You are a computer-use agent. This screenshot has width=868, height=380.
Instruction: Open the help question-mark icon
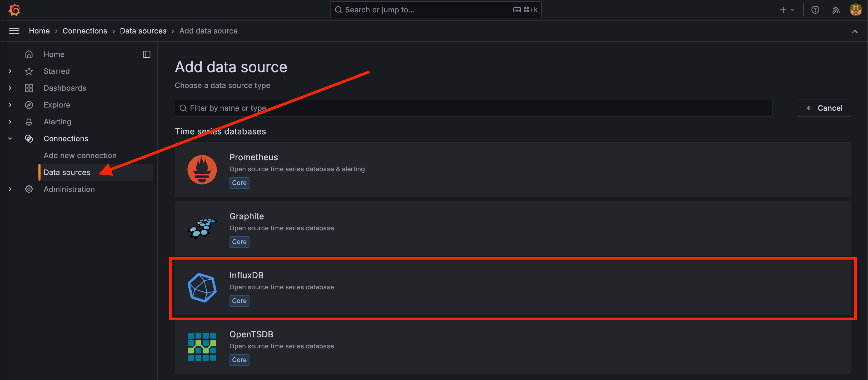coord(815,10)
